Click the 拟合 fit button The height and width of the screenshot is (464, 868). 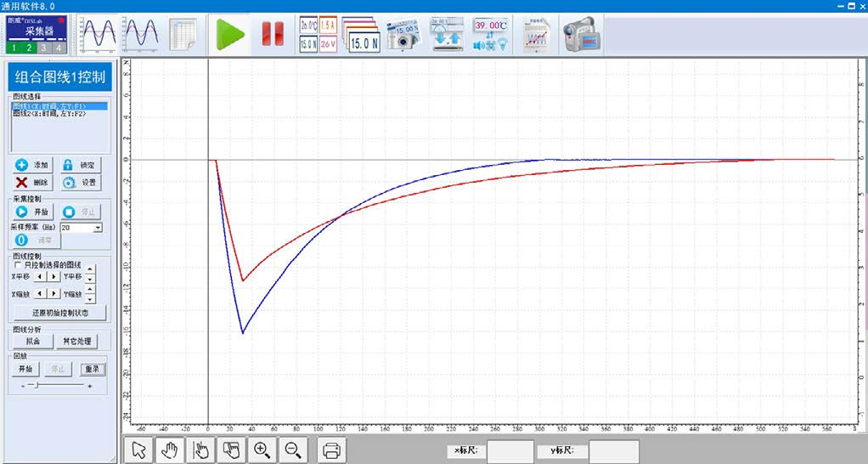click(x=33, y=341)
